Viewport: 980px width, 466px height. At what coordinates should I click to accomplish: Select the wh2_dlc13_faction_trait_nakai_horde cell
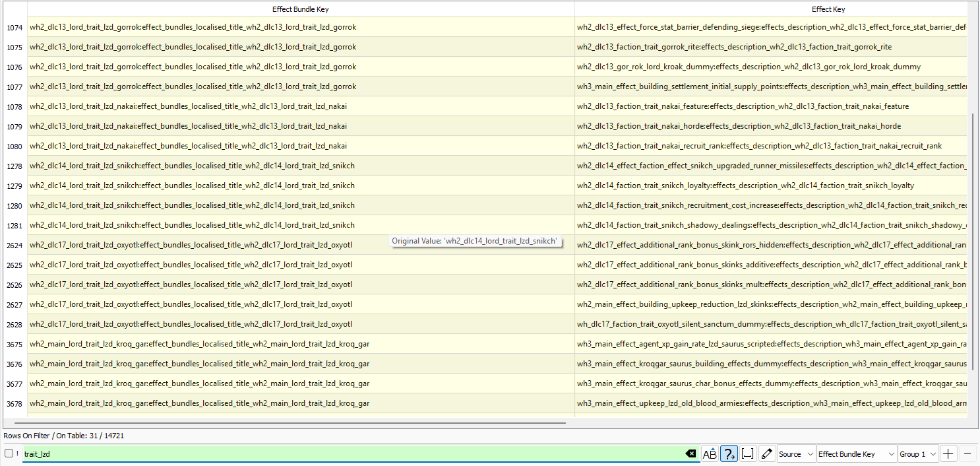point(770,126)
